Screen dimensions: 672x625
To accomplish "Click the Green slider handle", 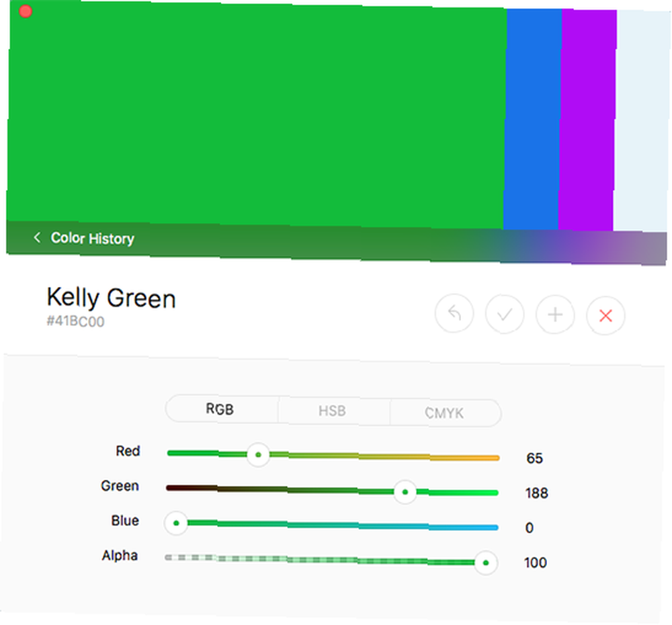I will 405,492.
